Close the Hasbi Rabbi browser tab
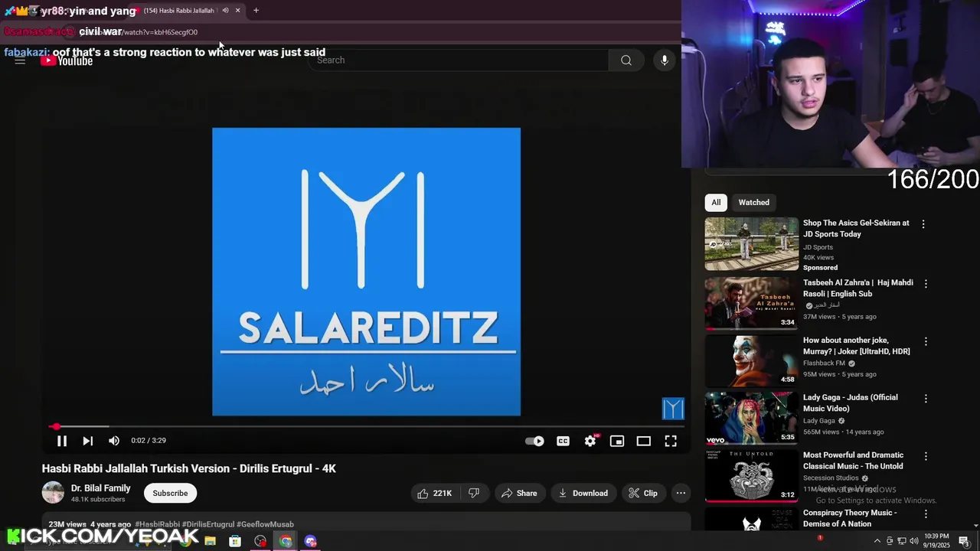Screen dimensions: 980x551 (x=237, y=11)
